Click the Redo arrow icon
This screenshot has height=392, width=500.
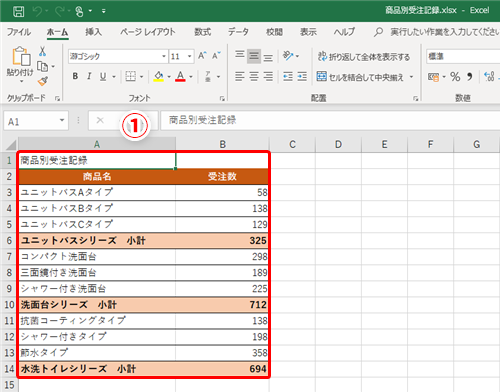60,11
